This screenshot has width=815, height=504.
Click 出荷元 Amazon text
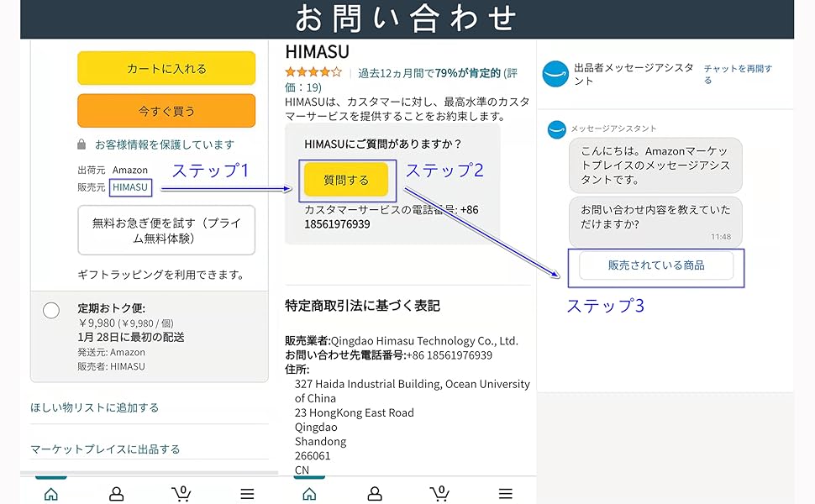click(113, 170)
